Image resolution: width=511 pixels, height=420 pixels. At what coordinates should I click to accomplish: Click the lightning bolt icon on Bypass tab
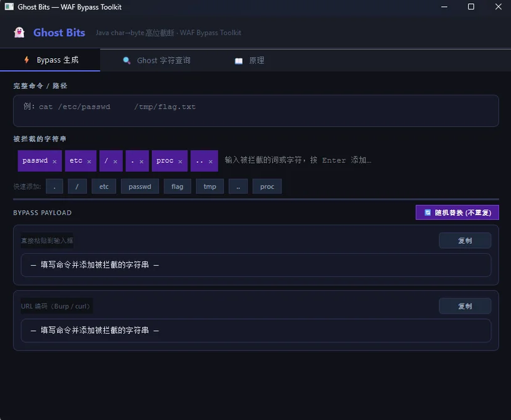pos(27,60)
